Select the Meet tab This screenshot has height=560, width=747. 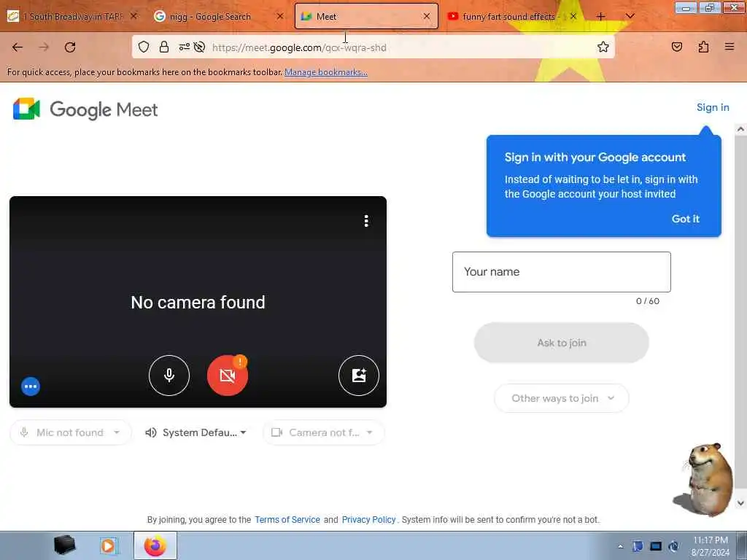pyautogui.click(x=366, y=16)
